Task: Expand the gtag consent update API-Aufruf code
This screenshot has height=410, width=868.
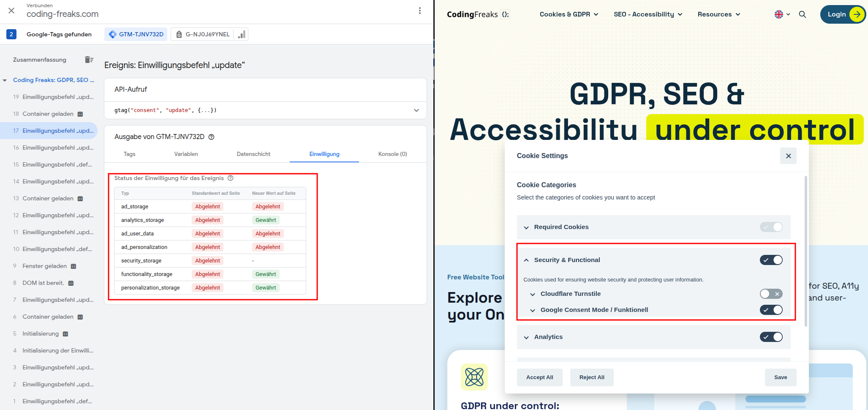Action: (416, 110)
